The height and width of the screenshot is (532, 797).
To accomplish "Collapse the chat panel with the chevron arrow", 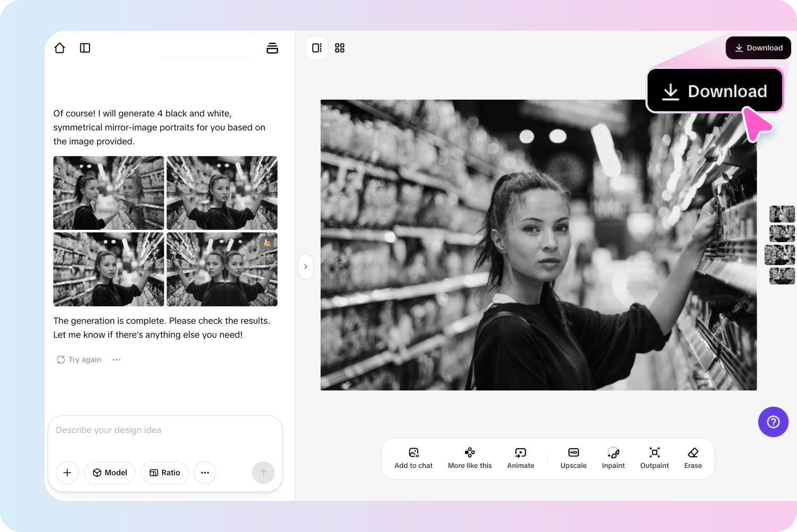I will click(306, 267).
